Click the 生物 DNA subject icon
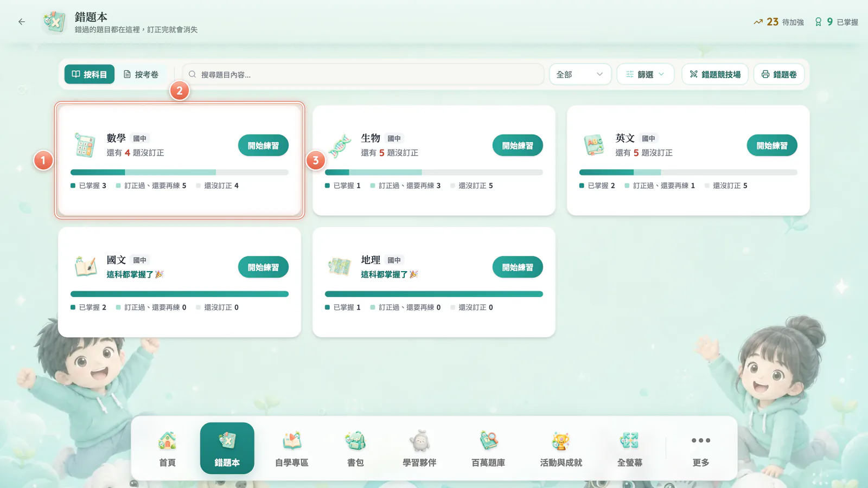868x488 pixels. [x=339, y=145]
